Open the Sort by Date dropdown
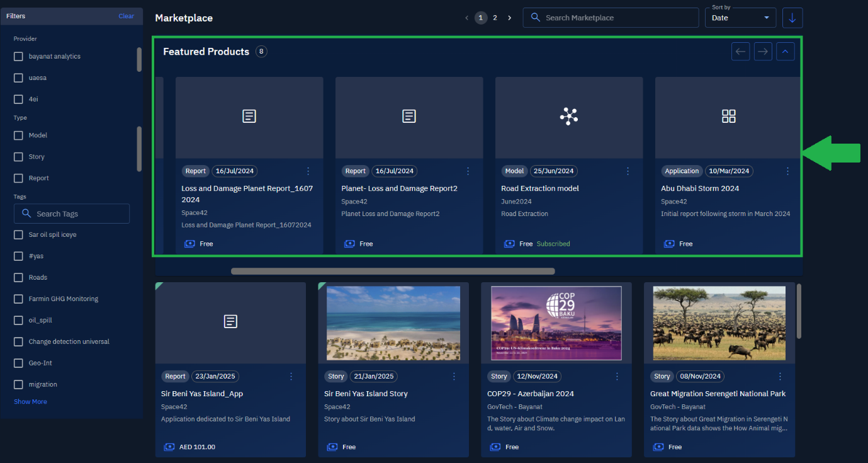The image size is (868, 463). [x=740, y=18]
